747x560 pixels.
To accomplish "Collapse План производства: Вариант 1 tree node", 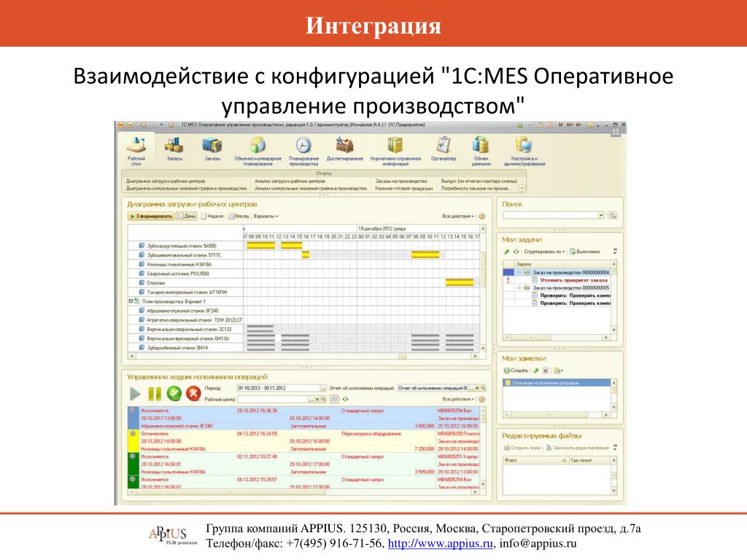I will 131,301.
